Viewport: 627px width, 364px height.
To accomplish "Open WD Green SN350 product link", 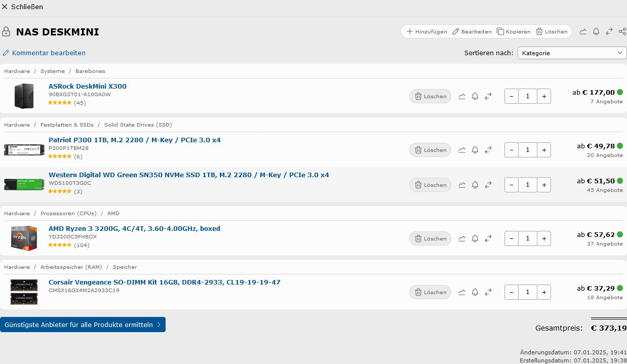I will tap(189, 175).
